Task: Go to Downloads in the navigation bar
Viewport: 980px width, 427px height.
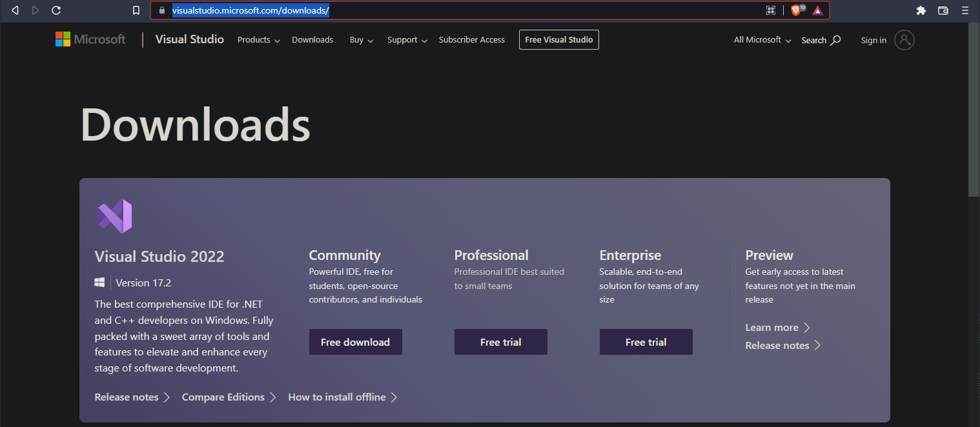Action: [312, 40]
